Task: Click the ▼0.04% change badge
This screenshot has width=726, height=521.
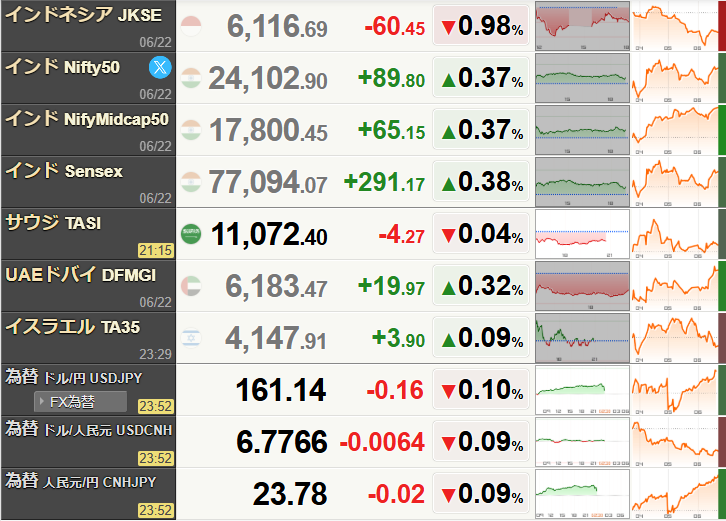Action: tap(481, 233)
